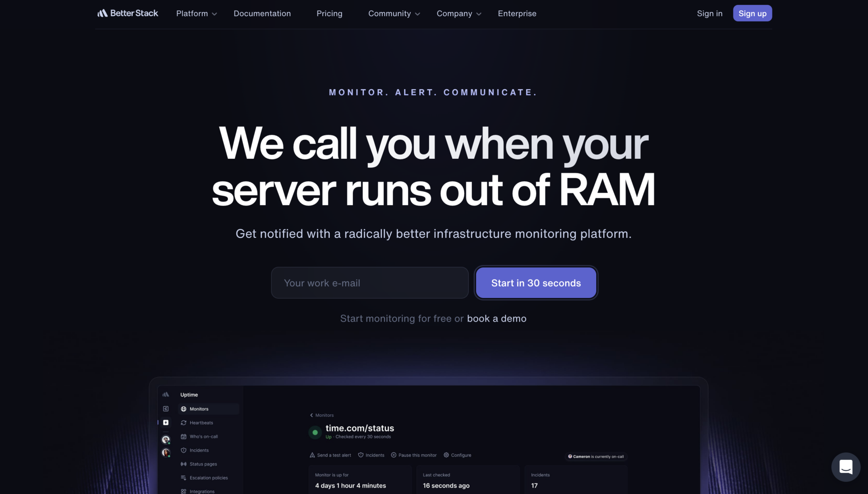Click the Incidents shield icon in sidebar
The image size is (868, 494).
pos(184,450)
